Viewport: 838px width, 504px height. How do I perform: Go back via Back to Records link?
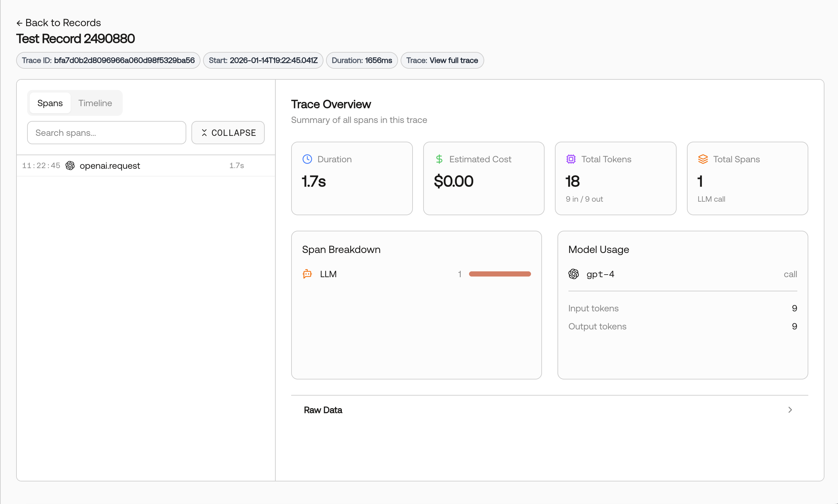(x=59, y=23)
